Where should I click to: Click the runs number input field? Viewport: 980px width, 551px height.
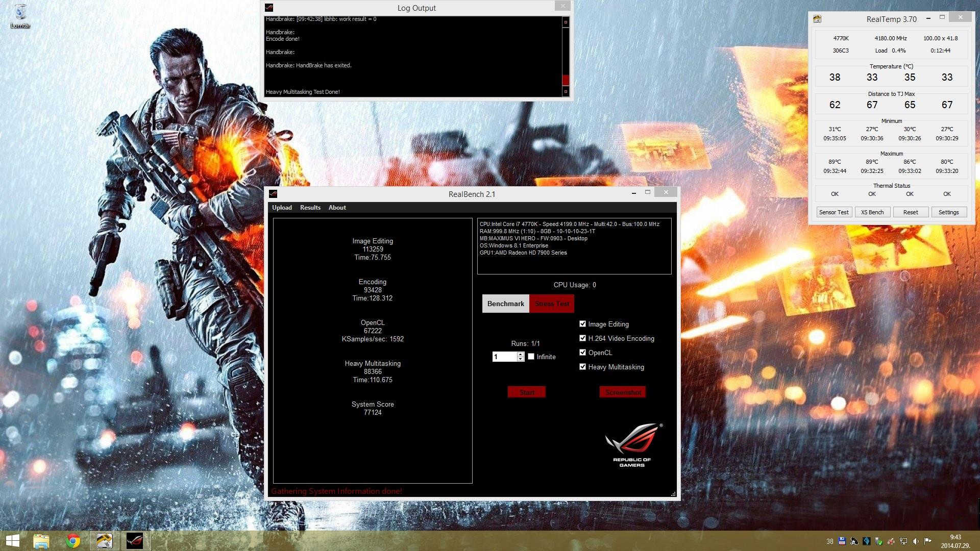pos(505,357)
